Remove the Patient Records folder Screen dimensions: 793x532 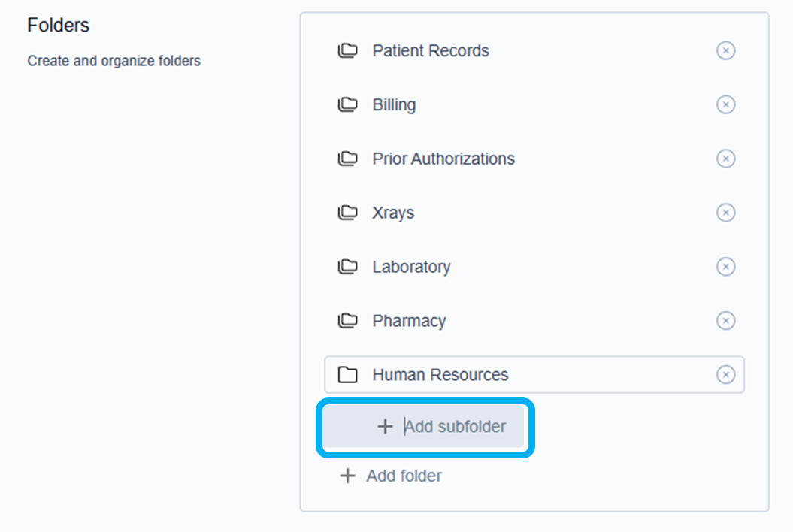[x=725, y=50]
